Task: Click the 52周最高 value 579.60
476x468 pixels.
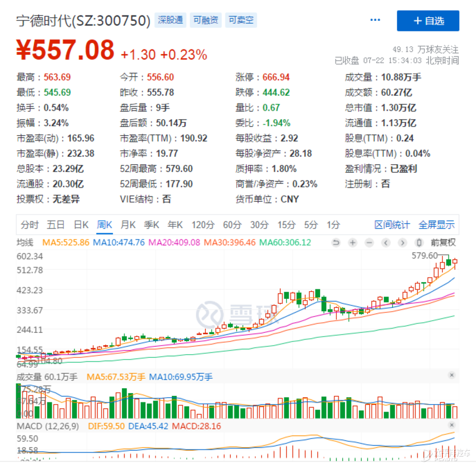Action: point(179,169)
